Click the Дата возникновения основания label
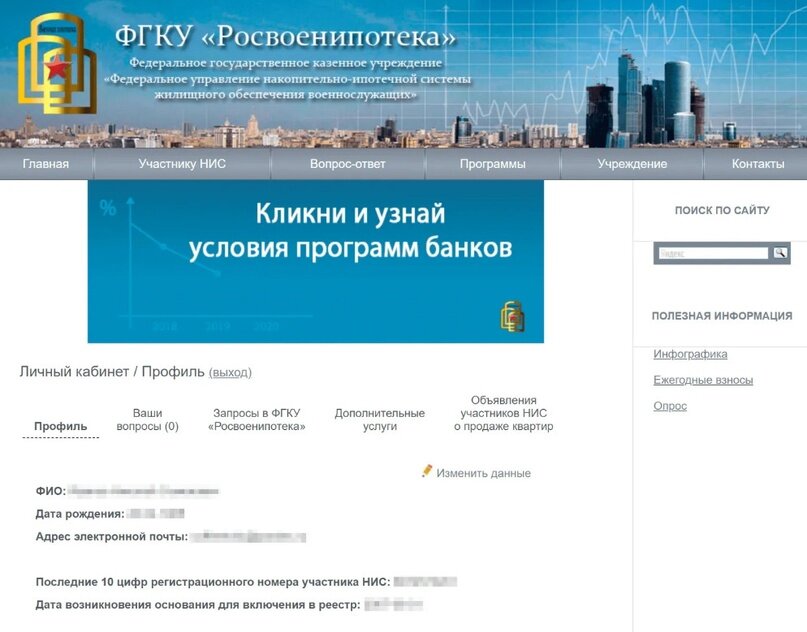 (x=198, y=604)
